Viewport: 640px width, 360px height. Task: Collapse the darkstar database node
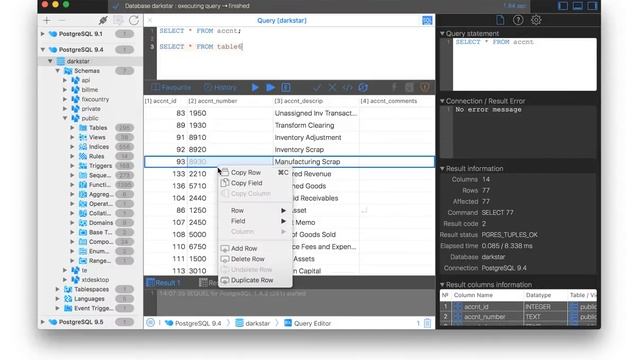[x=50, y=61]
